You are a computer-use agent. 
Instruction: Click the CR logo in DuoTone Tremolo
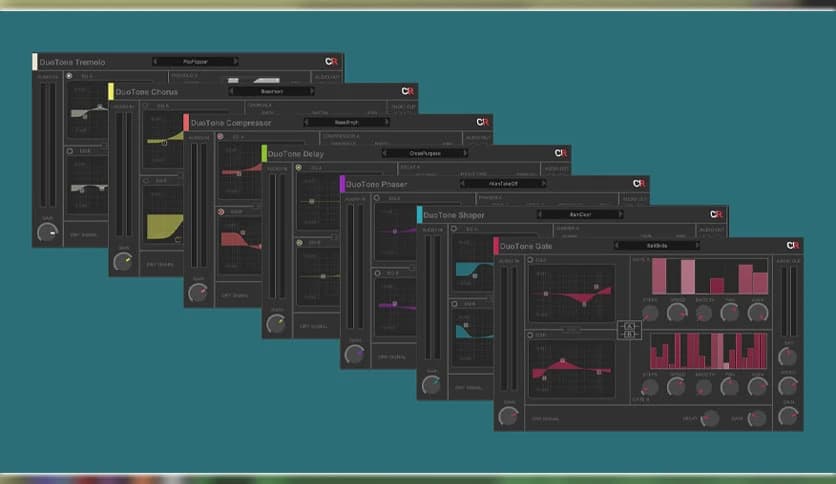331,61
